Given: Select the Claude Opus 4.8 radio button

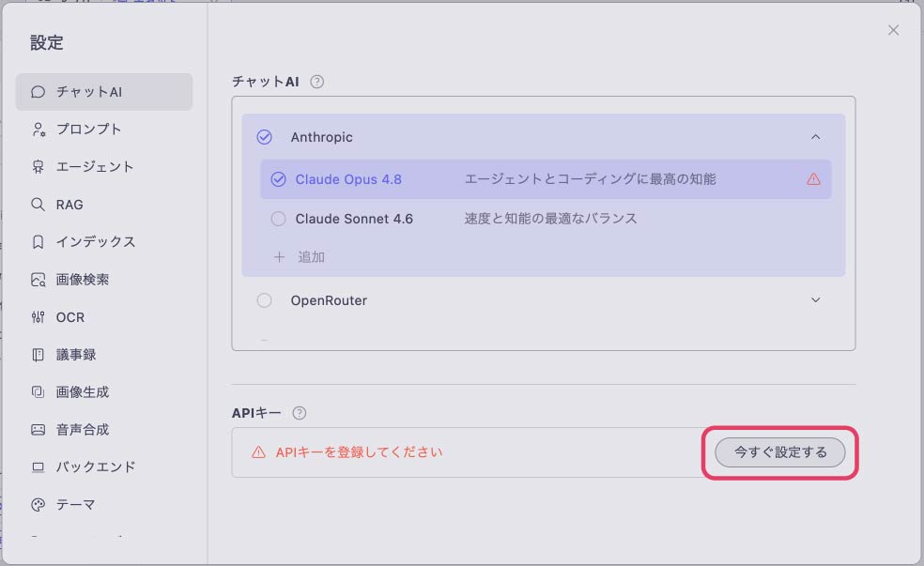Looking at the screenshot, I should tap(278, 179).
